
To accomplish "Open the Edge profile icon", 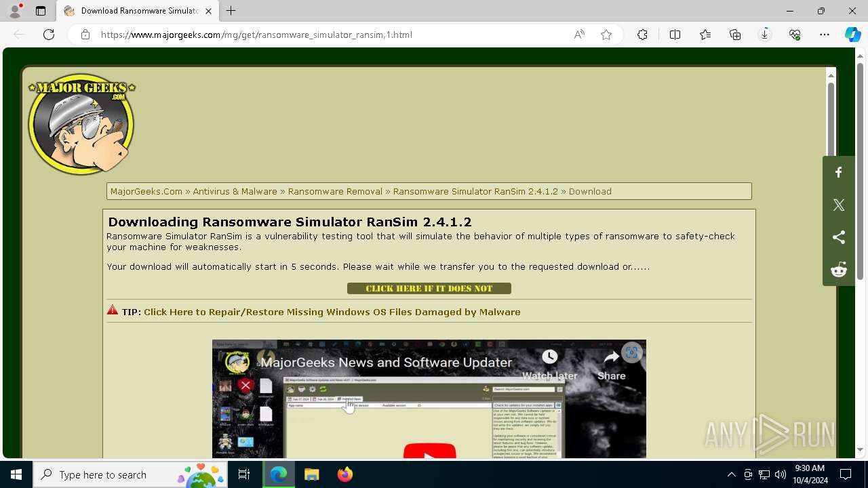I will pos(15,11).
